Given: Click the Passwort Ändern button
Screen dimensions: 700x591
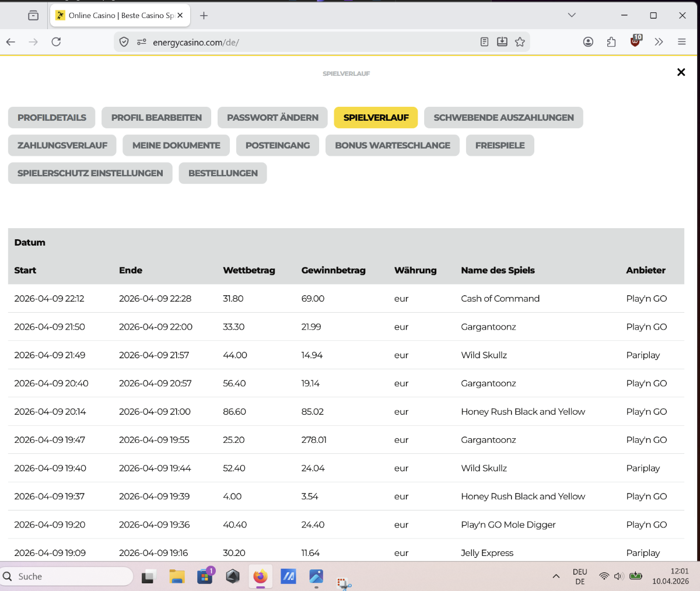Looking at the screenshot, I should click(x=272, y=117).
